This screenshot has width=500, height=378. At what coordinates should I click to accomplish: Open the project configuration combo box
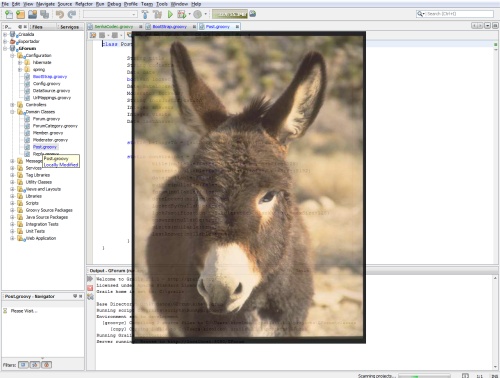click(110, 14)
